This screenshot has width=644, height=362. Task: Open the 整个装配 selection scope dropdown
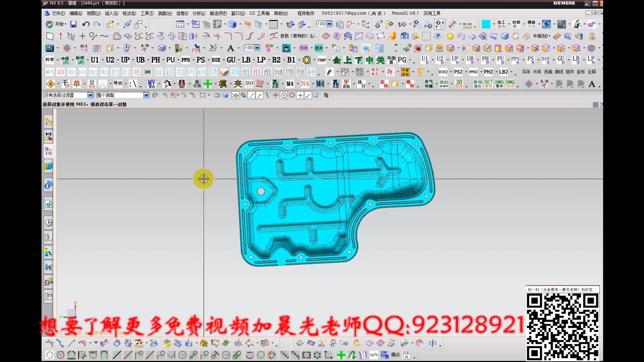146,96
